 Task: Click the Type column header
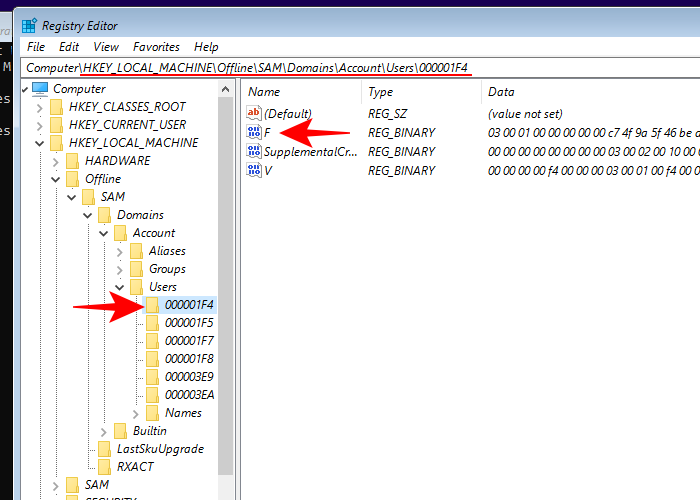click(420, 91)
